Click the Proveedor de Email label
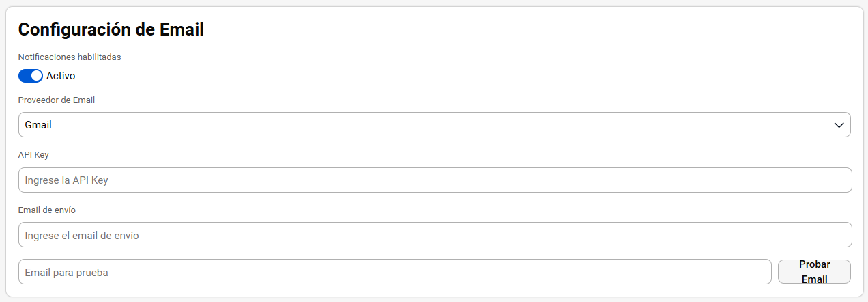 (57, 100)
